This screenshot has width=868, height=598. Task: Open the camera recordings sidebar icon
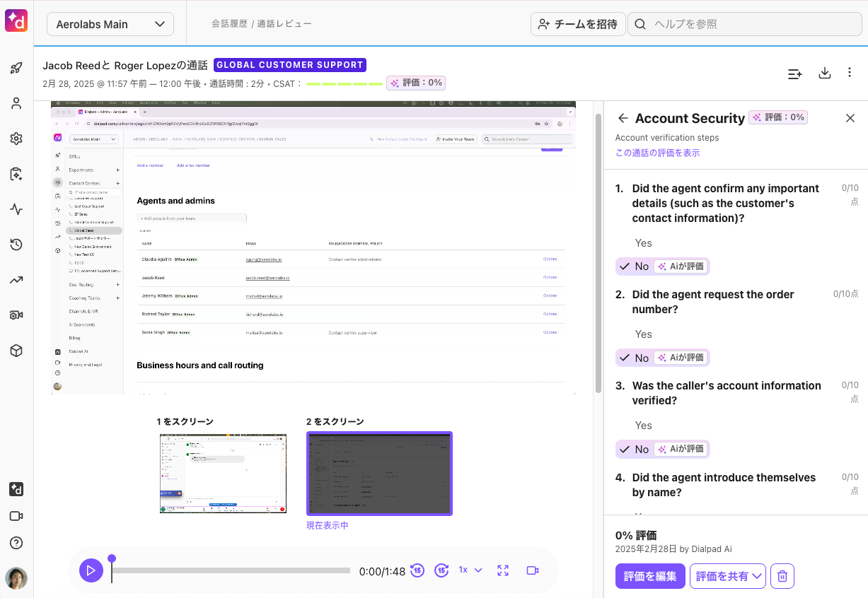[16, 315]
